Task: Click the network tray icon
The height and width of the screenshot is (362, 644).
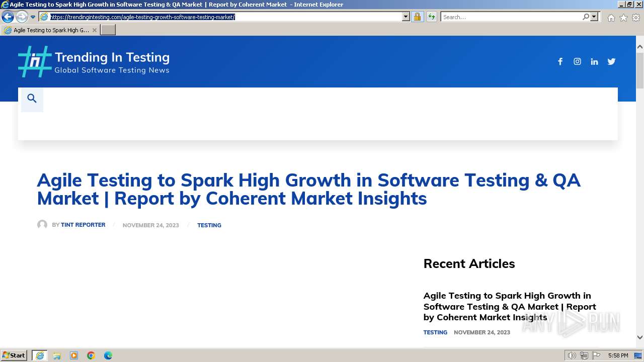Action: [584, 355]
